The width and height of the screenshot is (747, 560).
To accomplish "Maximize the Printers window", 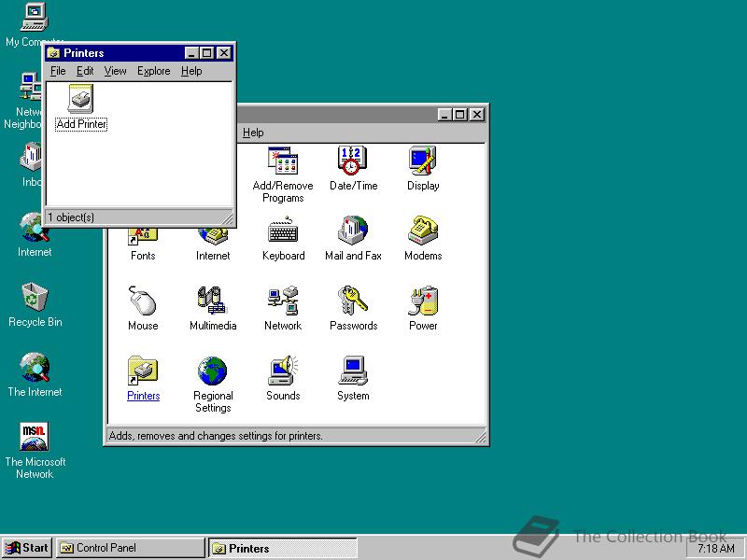I will (x=206, y=53).
